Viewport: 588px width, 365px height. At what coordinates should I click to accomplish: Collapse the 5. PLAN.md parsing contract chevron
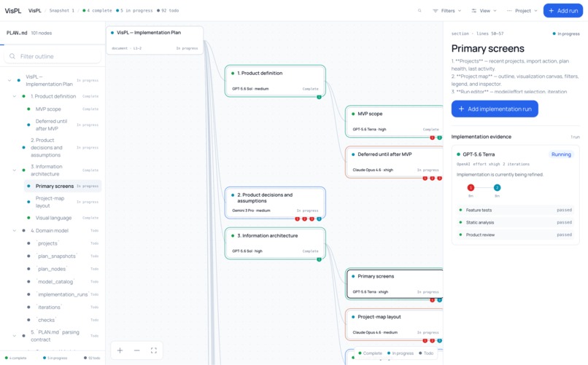(15, 336)
